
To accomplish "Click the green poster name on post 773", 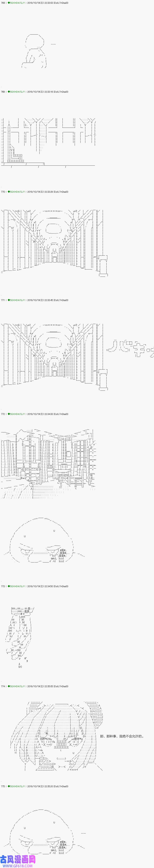I will point(16,586).
